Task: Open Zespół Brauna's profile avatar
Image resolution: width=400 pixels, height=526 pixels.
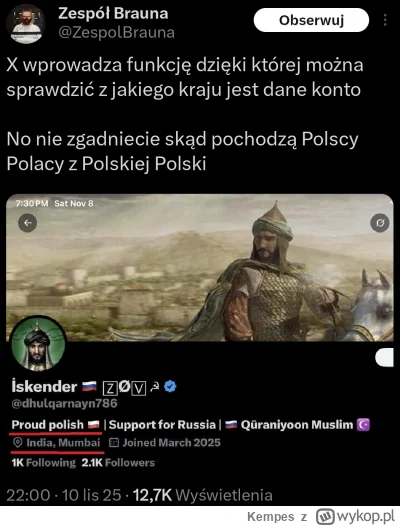Action: click(26, 24)
